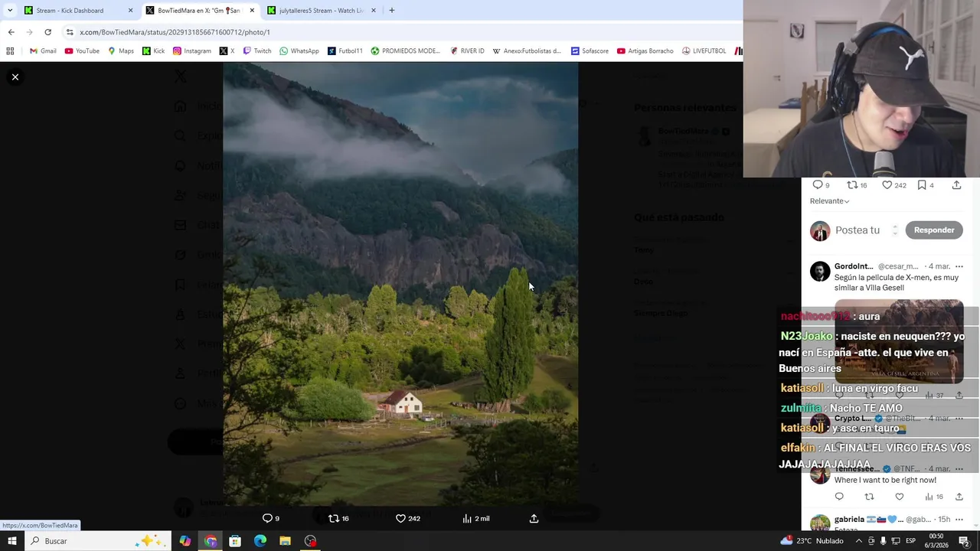
Task: Click the address bar URL
Action: (175, 32)
